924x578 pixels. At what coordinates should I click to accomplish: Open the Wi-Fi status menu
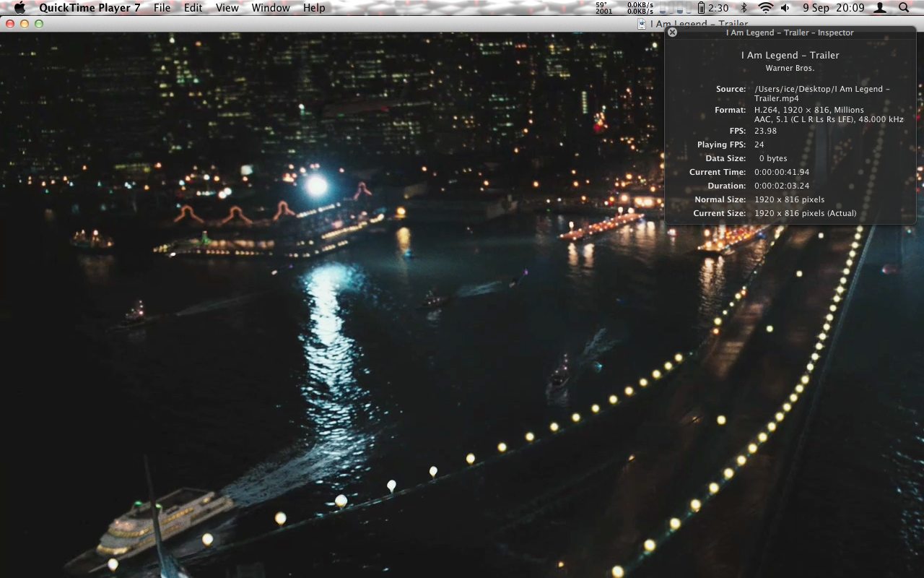click(765, 8)
